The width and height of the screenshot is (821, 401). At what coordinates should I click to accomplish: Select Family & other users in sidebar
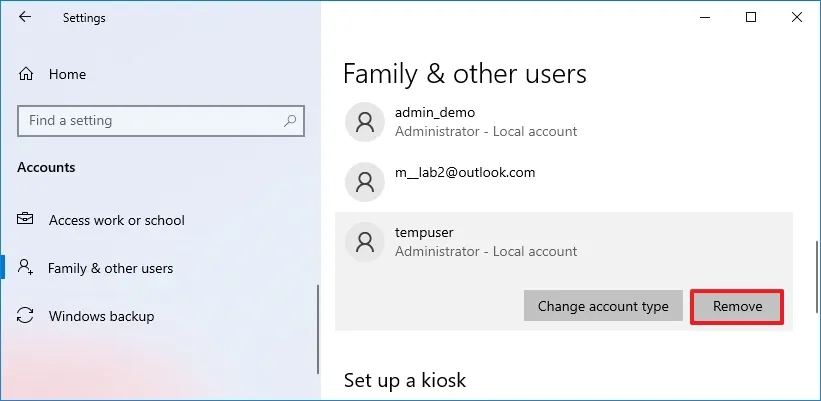(110, 269)
